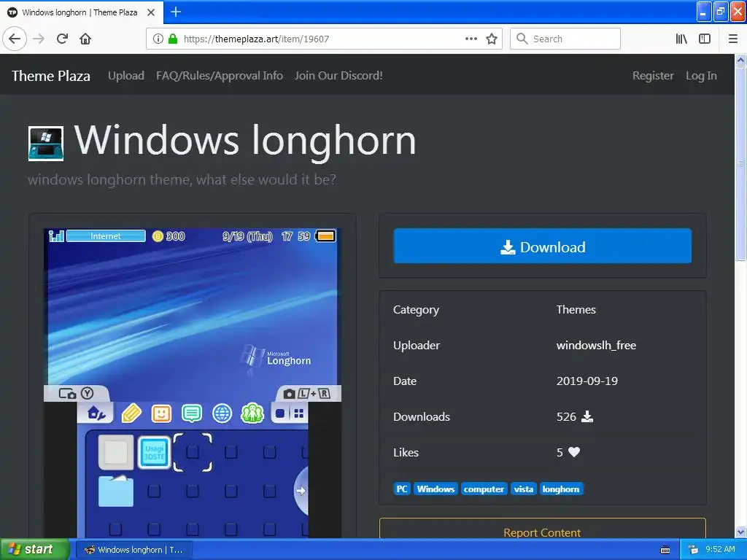The height and width of the screenshot is (560, 747).
Task: Click the 9:52 AM taskbar clock
Action: click(720, 550)
